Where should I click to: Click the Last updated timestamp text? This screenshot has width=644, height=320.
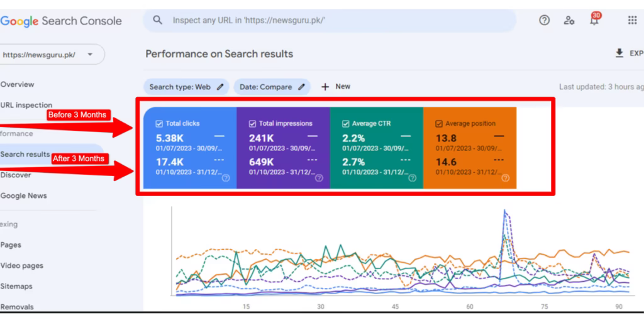click(601, 87)
